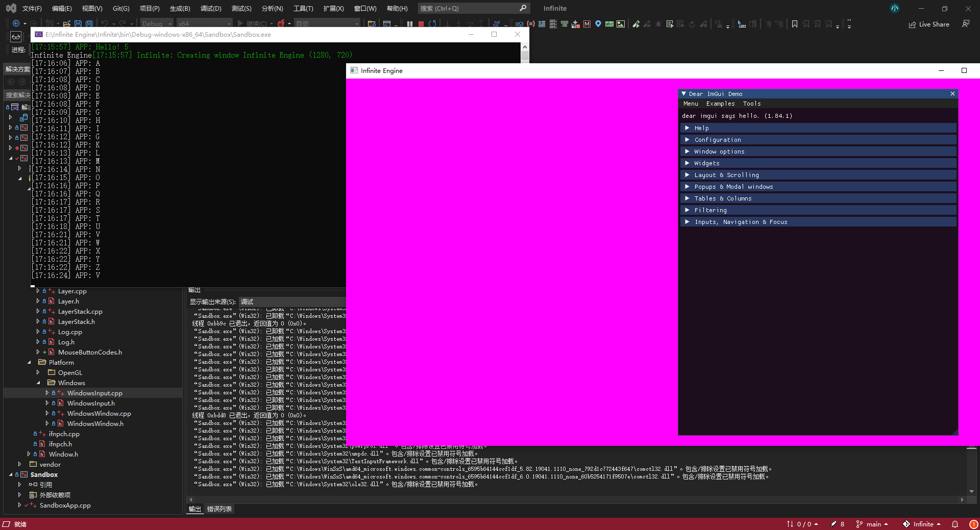Open the 调试(D) menu
The width and height of the screenshot is (980, 530).
(211, 8)
